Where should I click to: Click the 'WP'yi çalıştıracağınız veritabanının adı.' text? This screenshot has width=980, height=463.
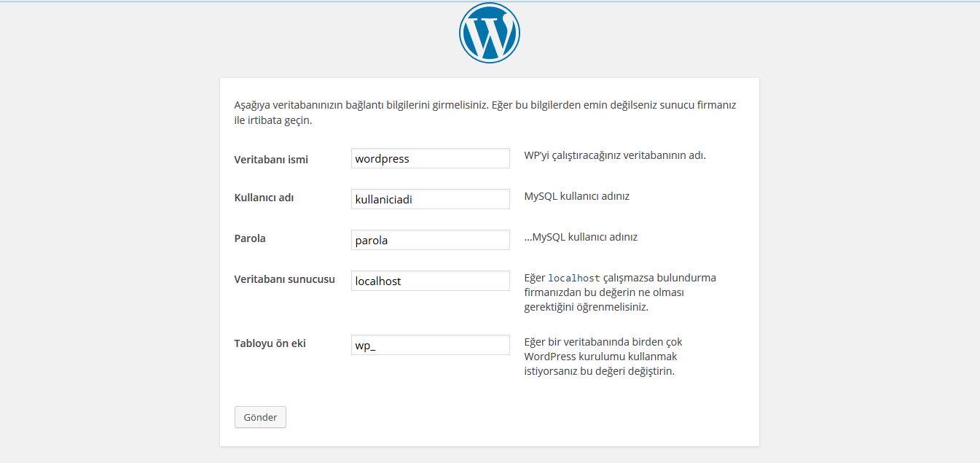point(615,155)
